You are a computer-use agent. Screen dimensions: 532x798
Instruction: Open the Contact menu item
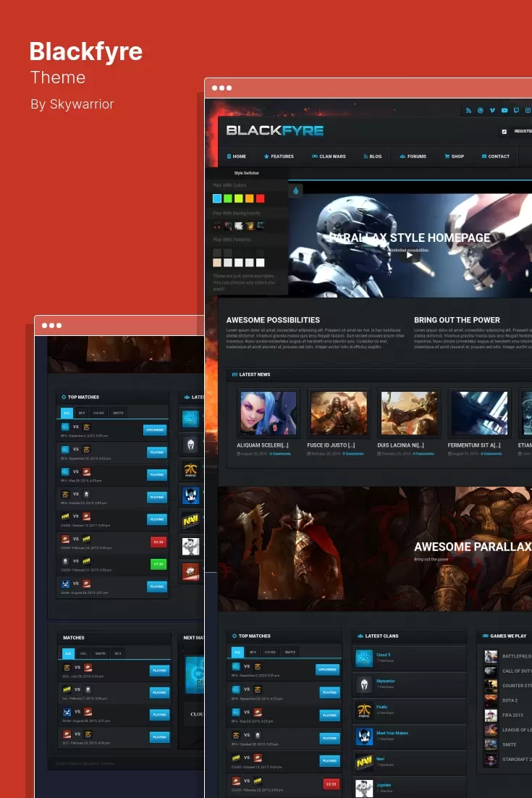(x=495, y=156)
